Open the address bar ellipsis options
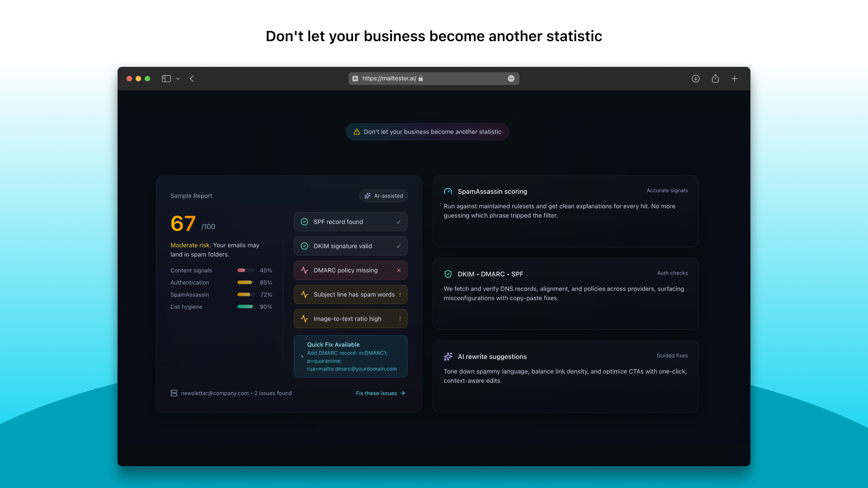868x488 pixels. click(511, 78)
